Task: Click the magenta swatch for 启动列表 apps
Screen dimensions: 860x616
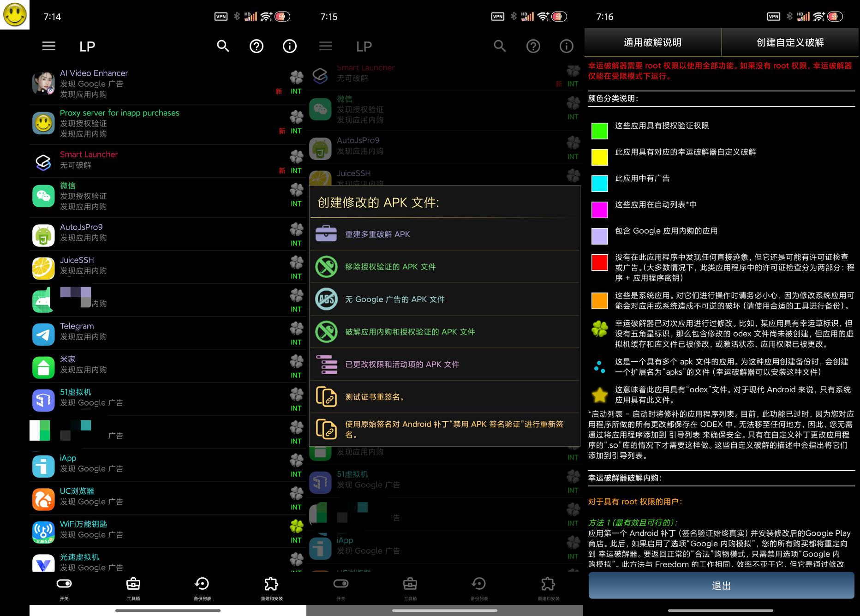Action: (x=600, y=210)
